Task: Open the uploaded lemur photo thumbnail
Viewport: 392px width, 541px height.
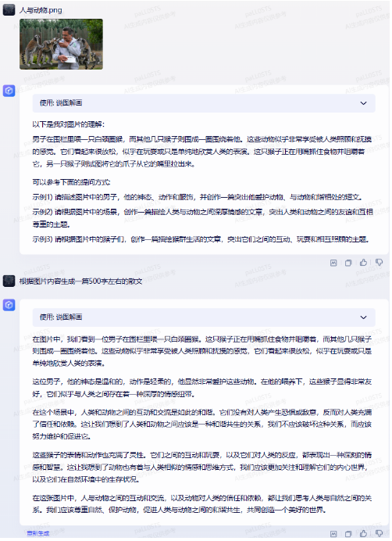Action: pyautogui.click(x=61, y=44)
